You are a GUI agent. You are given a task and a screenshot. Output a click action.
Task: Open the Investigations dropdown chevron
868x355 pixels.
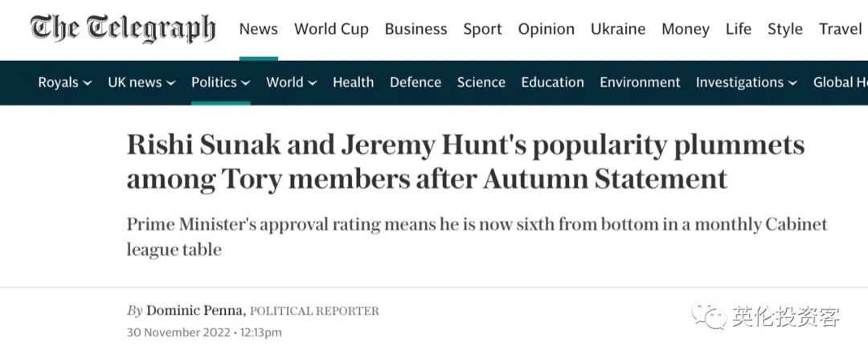point(792,83)
